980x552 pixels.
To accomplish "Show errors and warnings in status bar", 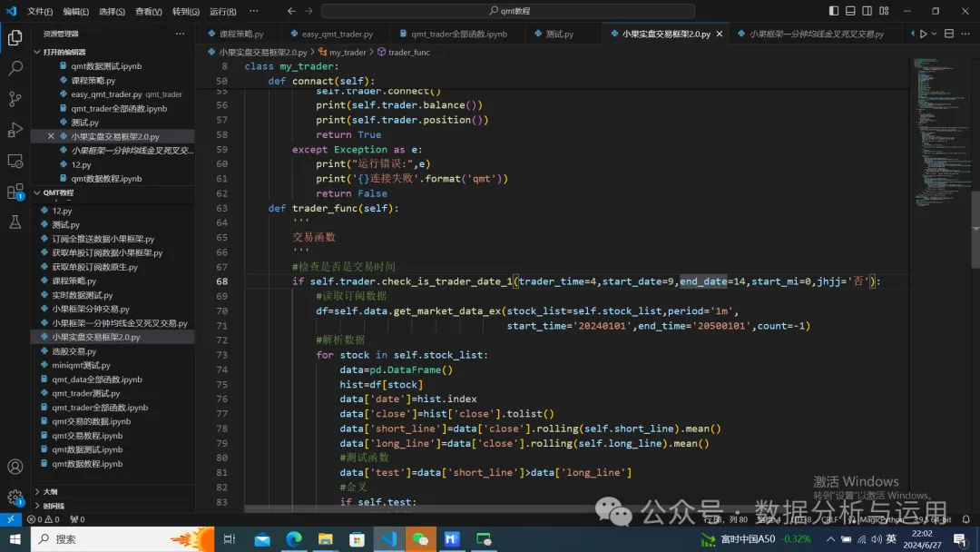I will click(44, 519).
